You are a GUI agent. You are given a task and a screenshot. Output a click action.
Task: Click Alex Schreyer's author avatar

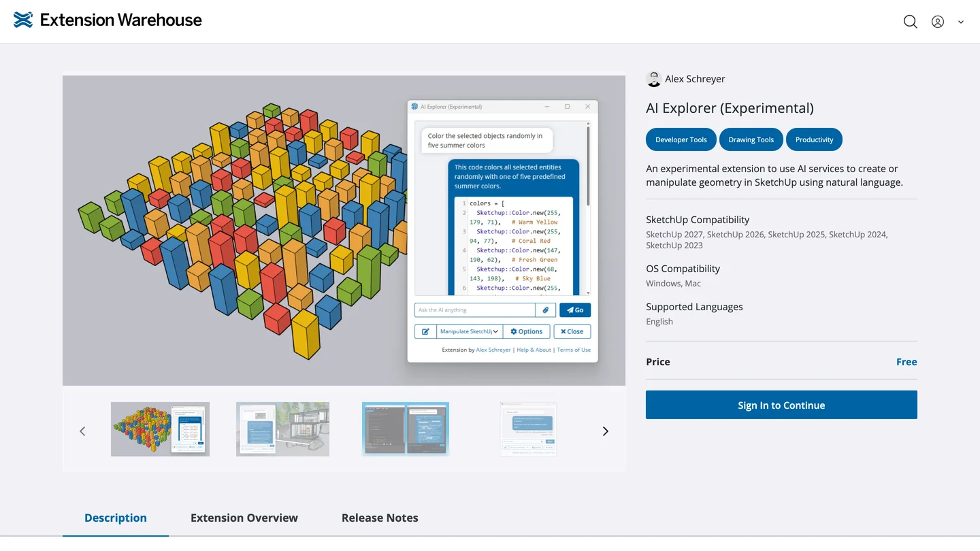[x=653, y=79]
